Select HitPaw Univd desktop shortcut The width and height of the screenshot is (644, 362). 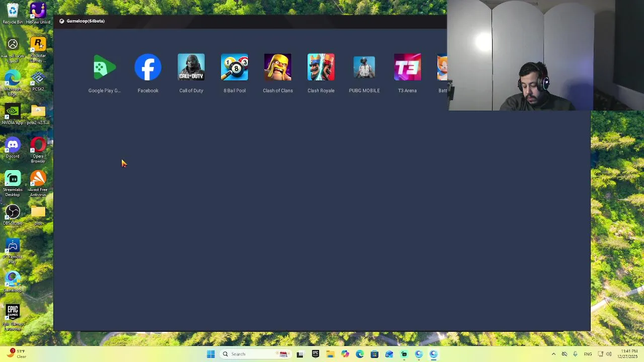coord(38,14)
